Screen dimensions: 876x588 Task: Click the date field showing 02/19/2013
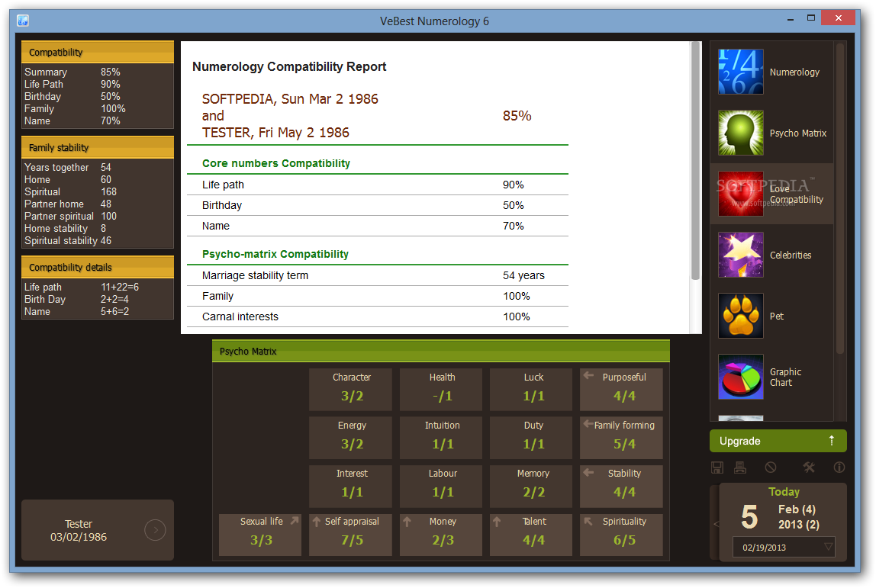pos(783,548)
